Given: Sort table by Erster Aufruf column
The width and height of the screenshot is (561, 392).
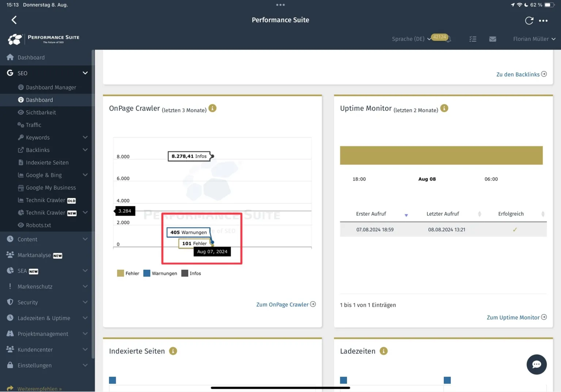Looking at the screenshot, I should pyautogui.click(x=371, y=214).
